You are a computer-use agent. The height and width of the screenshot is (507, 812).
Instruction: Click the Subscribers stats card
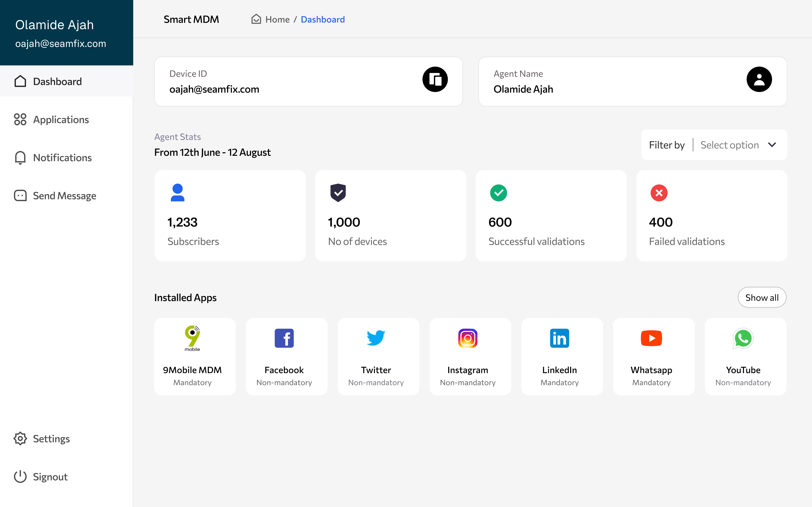[x=230, y=216]
